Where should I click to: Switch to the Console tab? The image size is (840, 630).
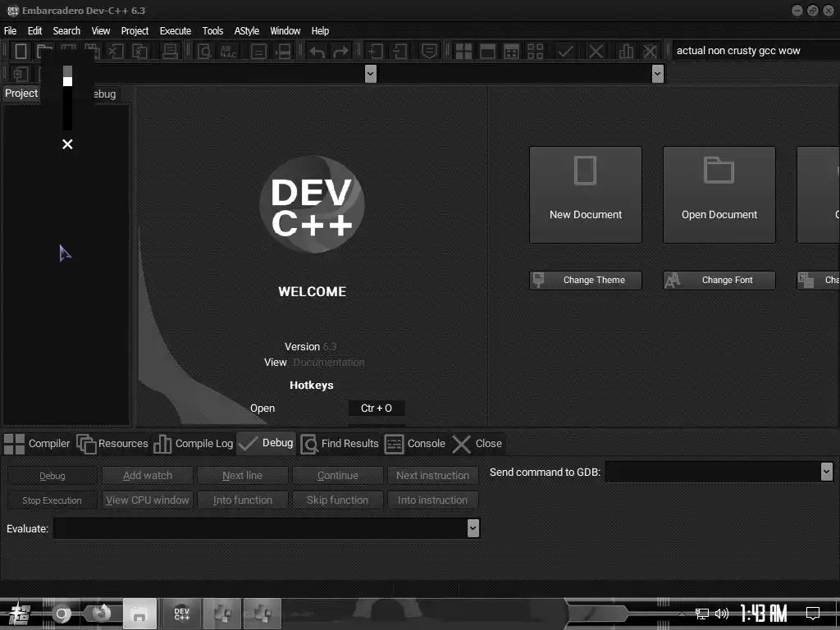[415, 444]
